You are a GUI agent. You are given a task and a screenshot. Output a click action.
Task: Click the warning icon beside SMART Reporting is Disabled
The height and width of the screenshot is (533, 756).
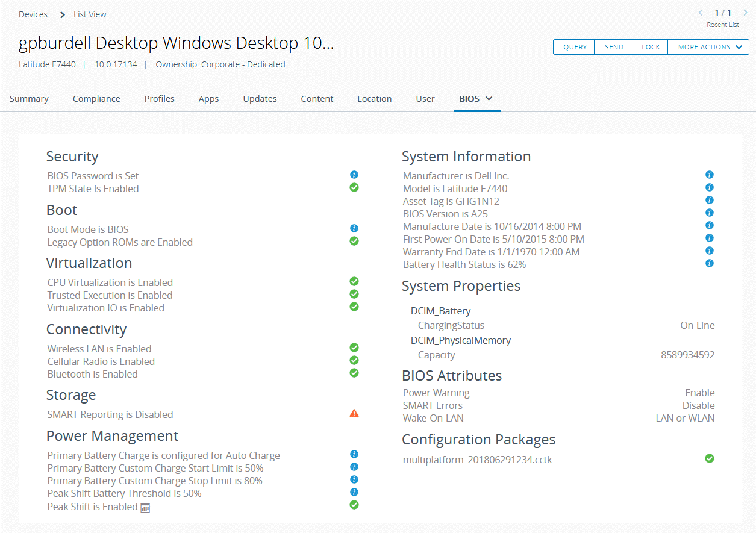[354, 413]
